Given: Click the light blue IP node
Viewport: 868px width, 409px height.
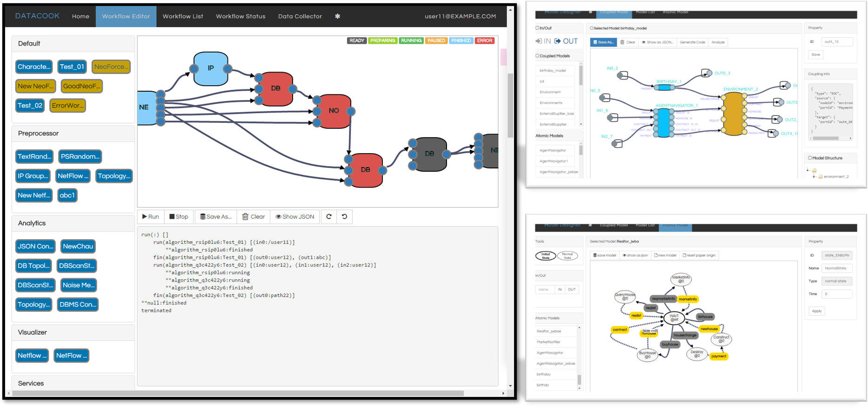Looking at the screenshot, I should coord(211,68).
